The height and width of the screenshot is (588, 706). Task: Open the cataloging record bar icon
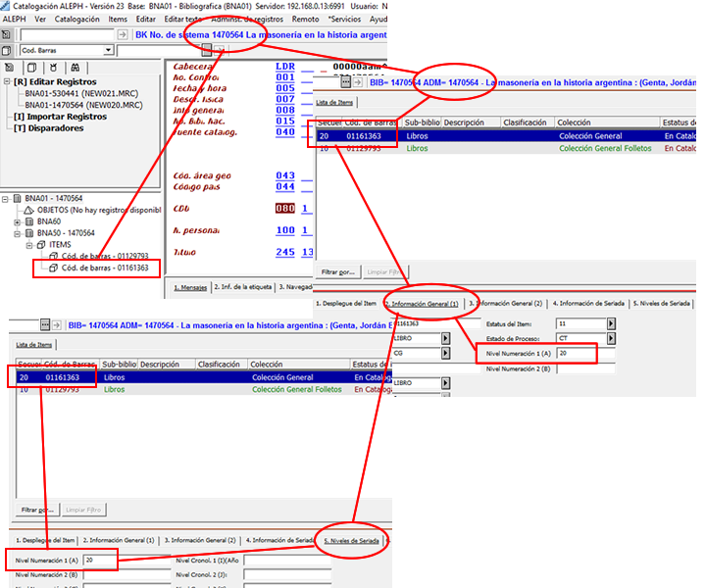(6, 34)
